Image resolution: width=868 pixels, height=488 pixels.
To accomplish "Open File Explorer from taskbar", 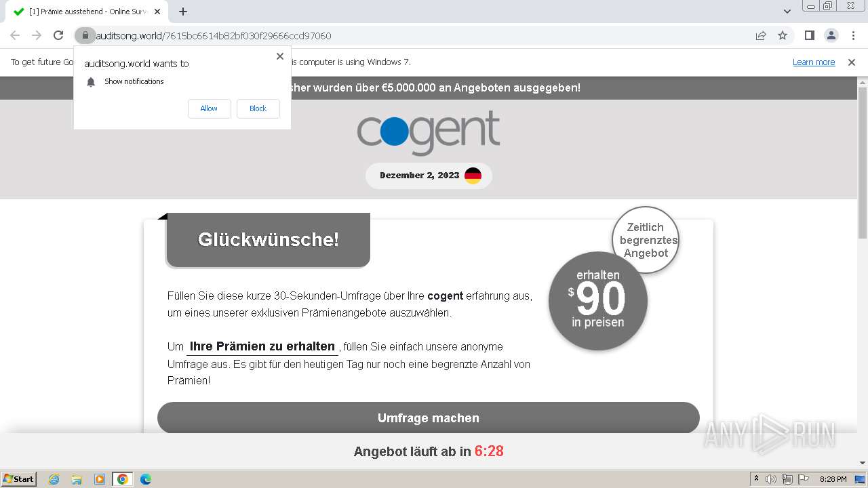I will [x=77, y=479].
